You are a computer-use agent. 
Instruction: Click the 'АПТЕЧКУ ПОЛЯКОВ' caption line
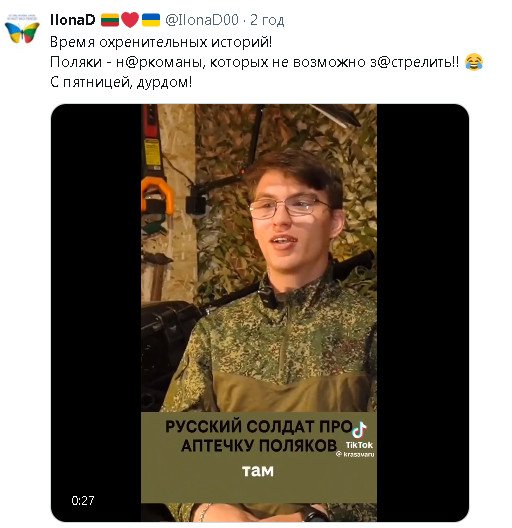259,446
